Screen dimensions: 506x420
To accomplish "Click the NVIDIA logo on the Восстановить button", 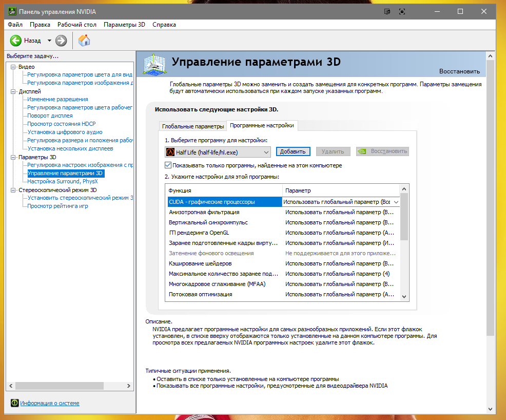I will 362,151.
